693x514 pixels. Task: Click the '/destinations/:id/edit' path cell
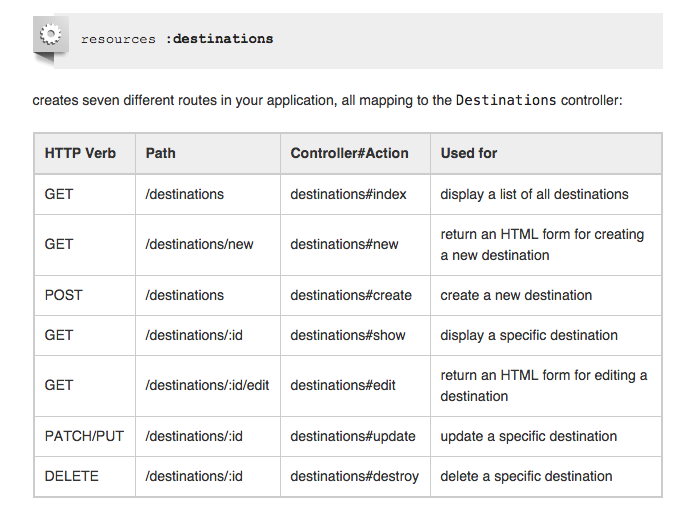(208, 386)
